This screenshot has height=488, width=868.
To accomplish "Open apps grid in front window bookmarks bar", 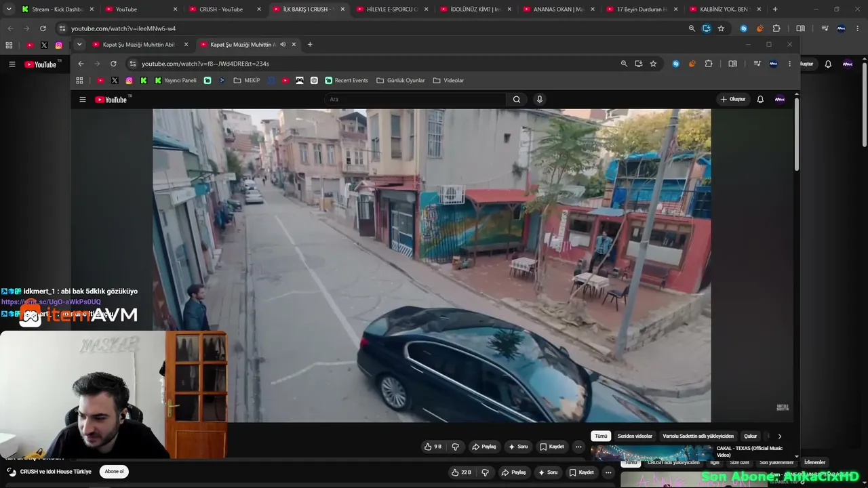I will pyautogui.click(x=79, y=81).
